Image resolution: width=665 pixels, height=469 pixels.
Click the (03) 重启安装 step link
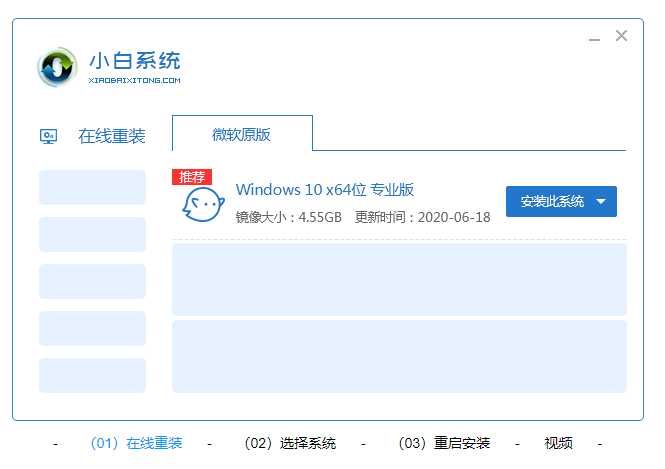pos(444,443)
